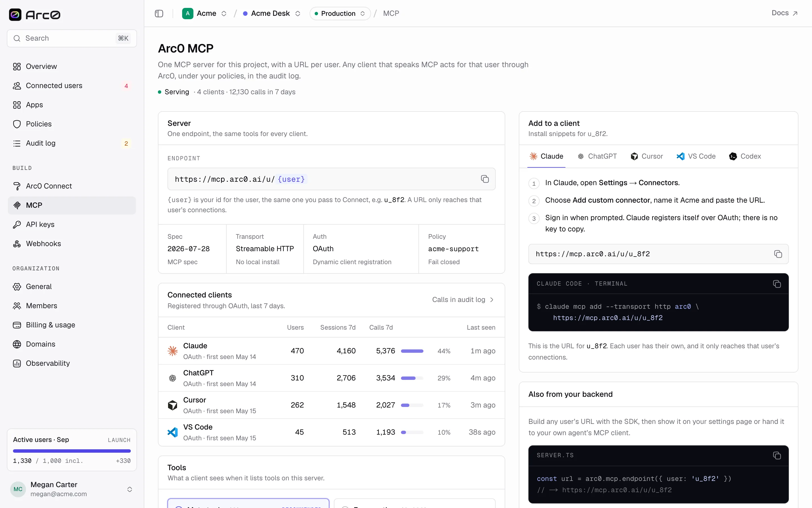Image resolution: width=812 pixels, height=508 pixels.
Task: Click the LAUNCH plan label
Action: (x=119, y=440)
